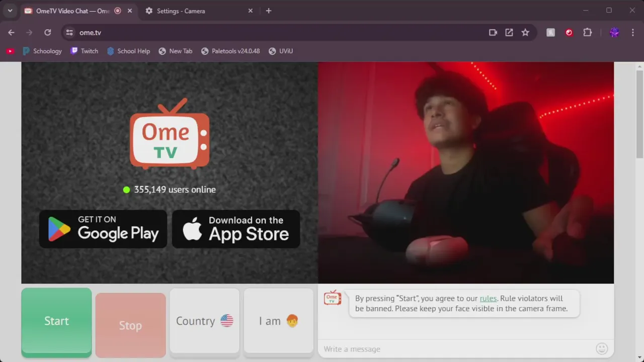Viewport: 644px width, 362px height.
Task: Open the I am gender selector
Action: coord(279,321)
